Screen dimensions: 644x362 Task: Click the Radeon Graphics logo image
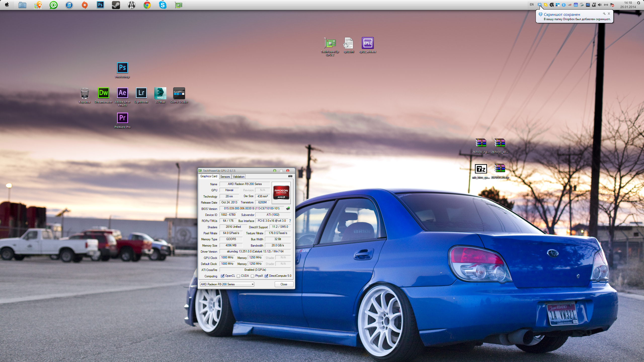click(281, 193)
